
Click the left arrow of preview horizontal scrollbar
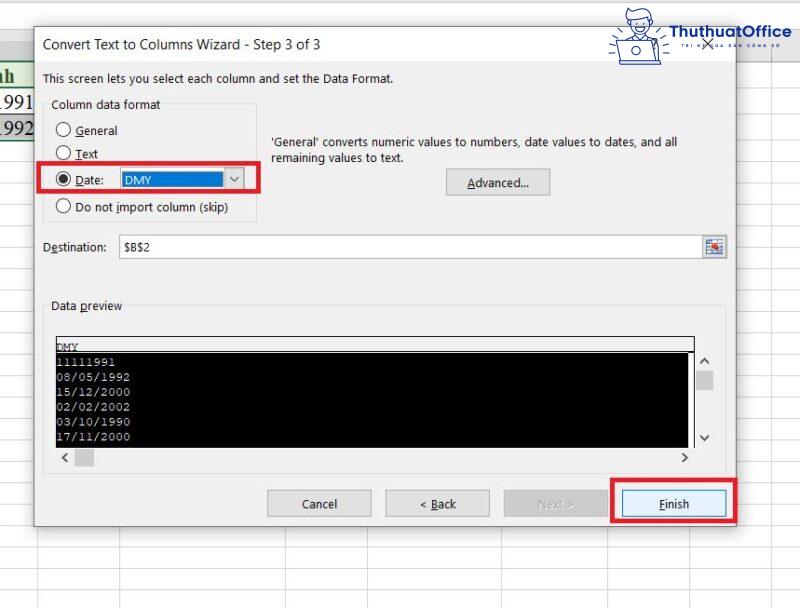pyautogui.click(x=63, y=457)
